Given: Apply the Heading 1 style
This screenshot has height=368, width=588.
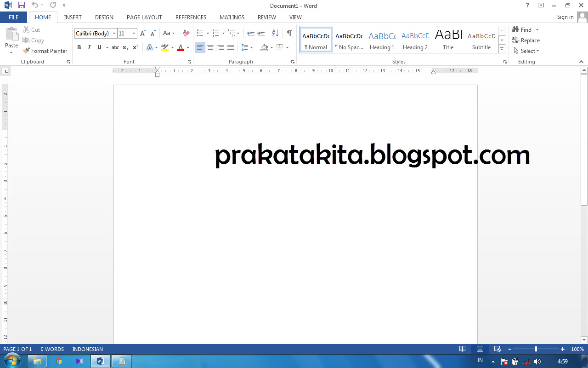Looking at the screenshot, I should click(382, 39).
